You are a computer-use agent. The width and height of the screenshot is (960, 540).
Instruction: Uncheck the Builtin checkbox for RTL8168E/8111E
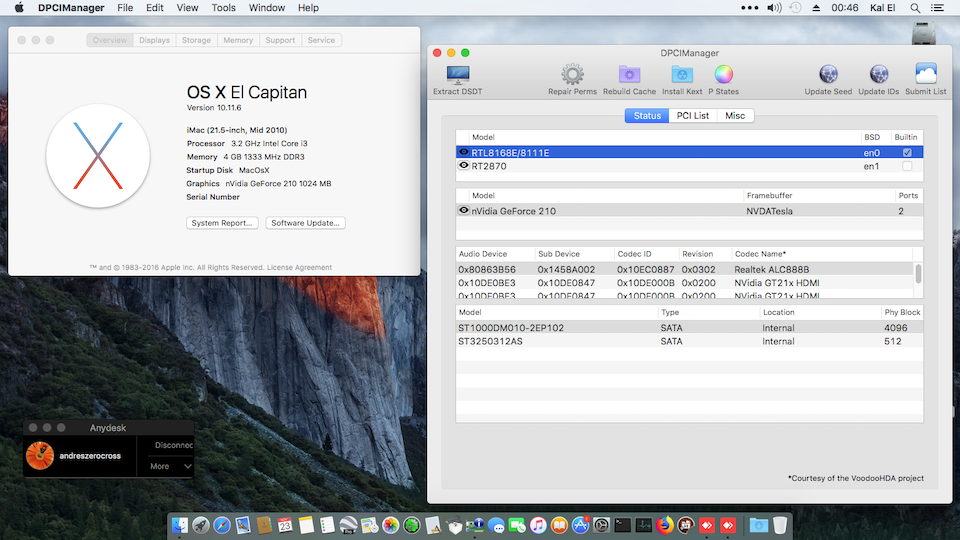907,153
